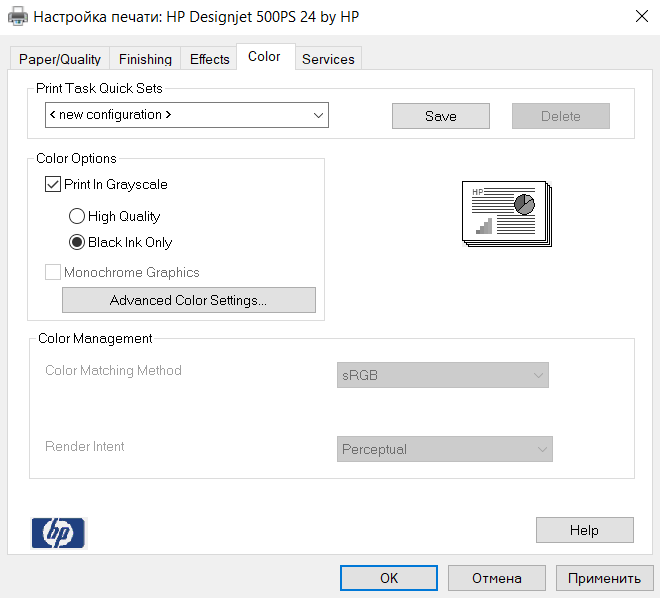Click the printer icon in title bar
Viewport: 660px width, 598px height.
coord(18,16)
